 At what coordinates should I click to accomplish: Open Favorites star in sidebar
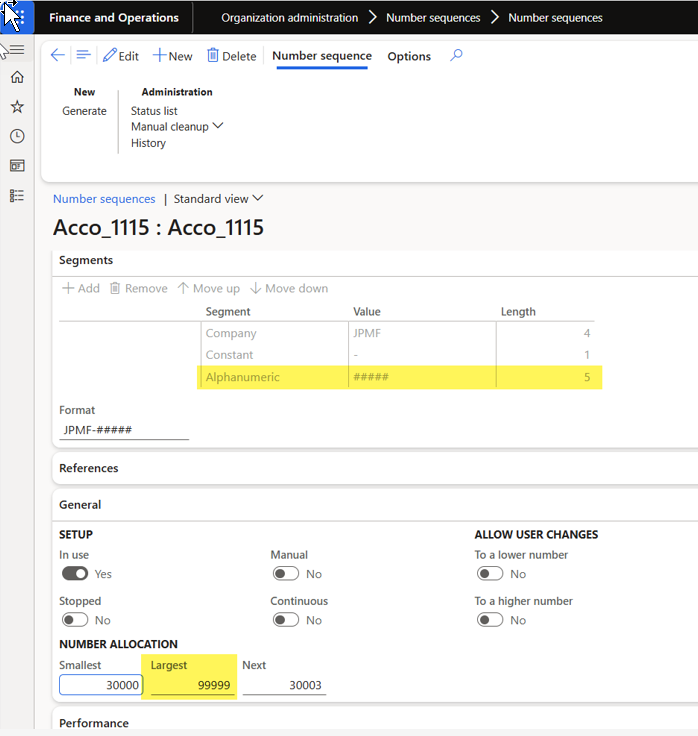coord(17,107)
